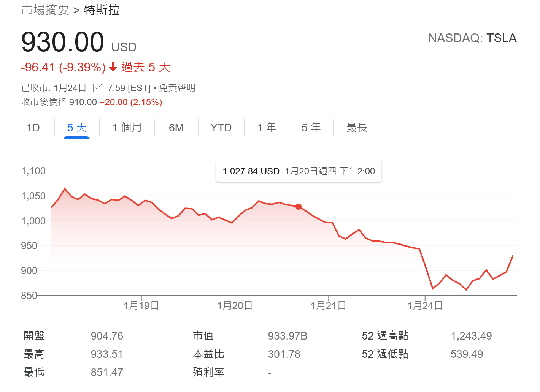Click the red down arrow icon
Image resolution: width=540 pixels, height=392 pixels.
click(113, 67)
